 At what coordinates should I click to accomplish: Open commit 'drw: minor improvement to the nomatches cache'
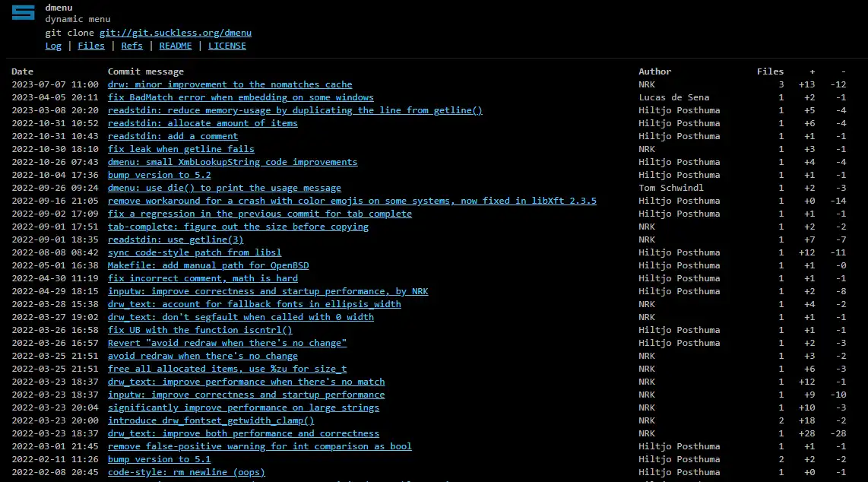[230, 84]
